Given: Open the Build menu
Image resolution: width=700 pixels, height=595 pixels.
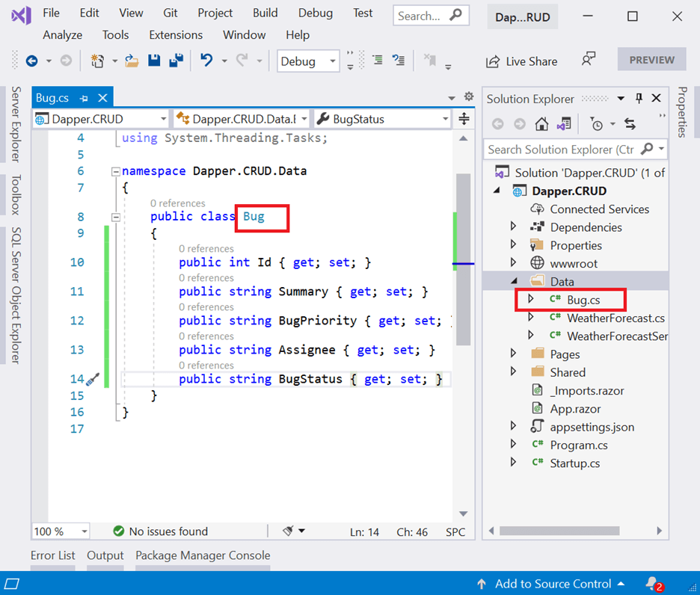Looking at the screenshot, I should [x=265, y=13].
